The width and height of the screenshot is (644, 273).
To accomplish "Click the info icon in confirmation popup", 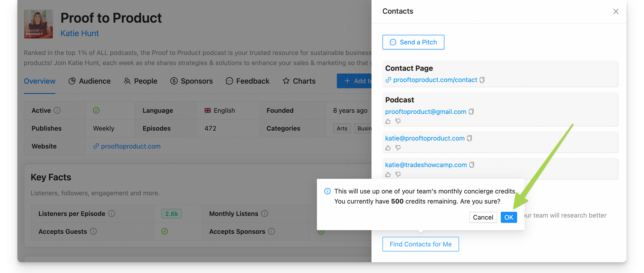I will [327, 191].
